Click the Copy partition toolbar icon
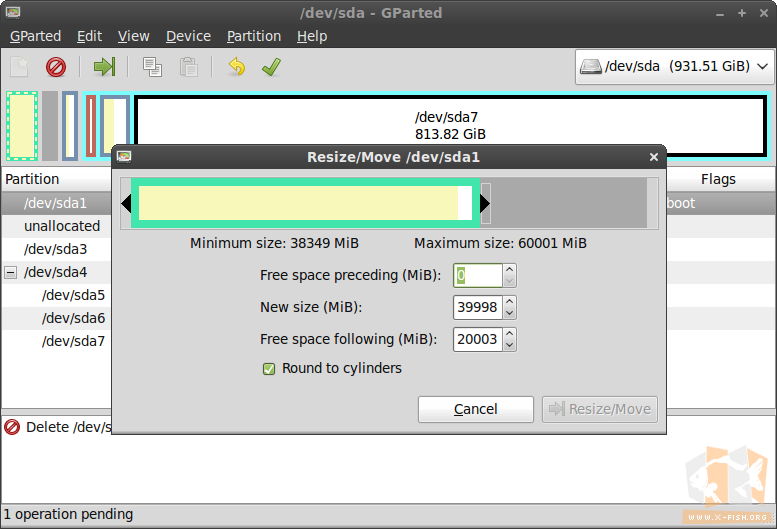Viewport: 777px width, 529px height. [152, 66]
